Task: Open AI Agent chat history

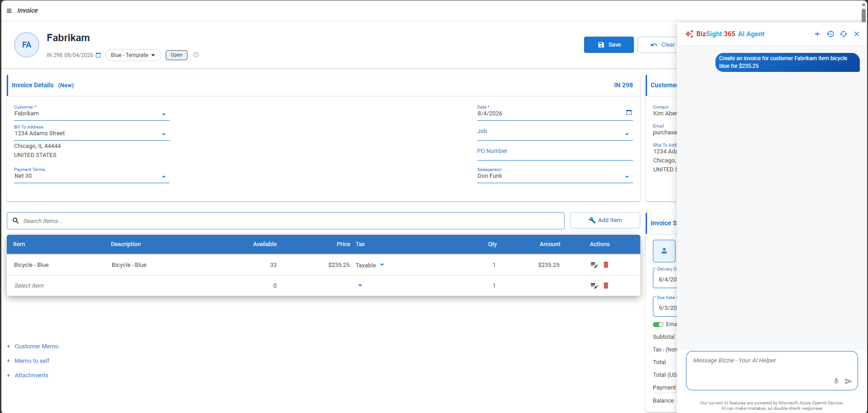Action: coord(830,34)
